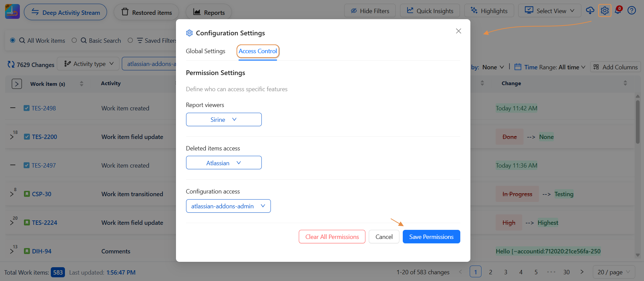Select the Access Control tab

tap(258, 51)
